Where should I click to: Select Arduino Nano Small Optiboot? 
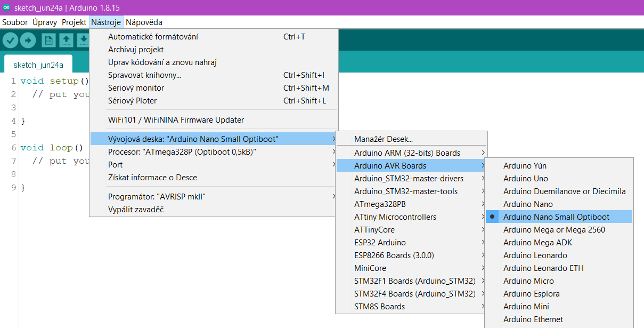(559, 217)
